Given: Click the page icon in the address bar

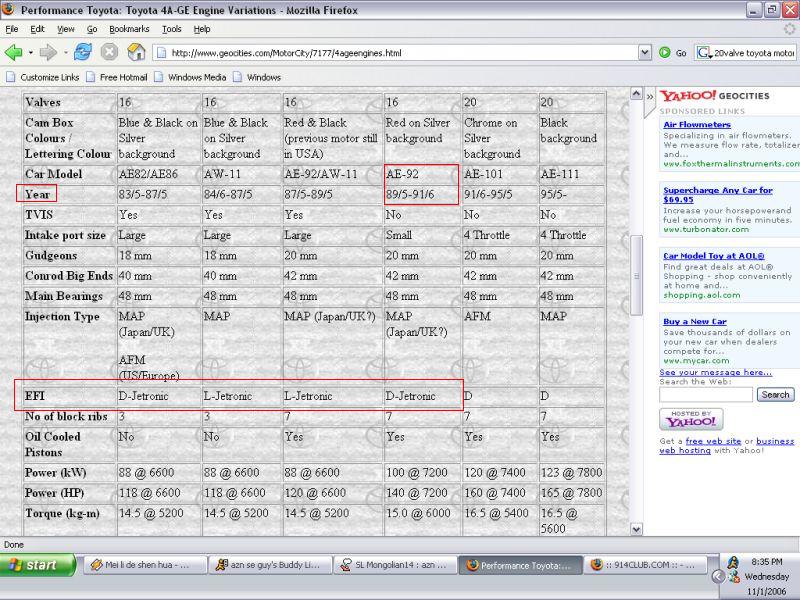Looking at the screenshot, I should [x=162, y=53].
